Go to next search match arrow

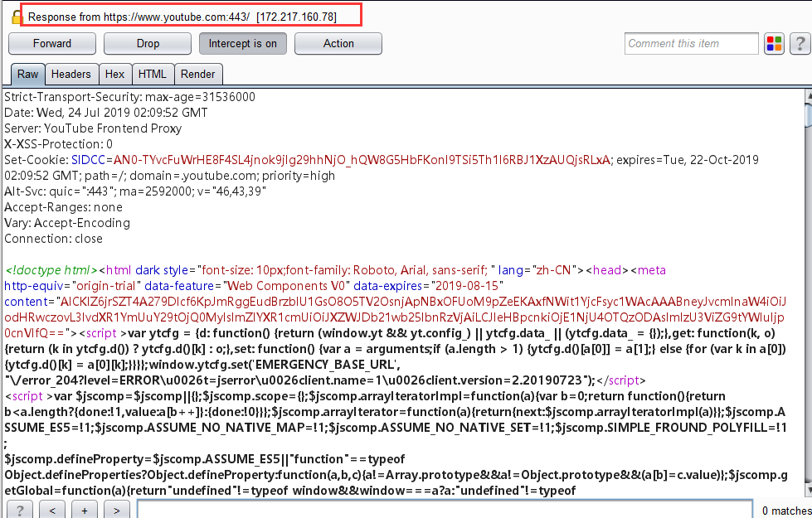116,511
